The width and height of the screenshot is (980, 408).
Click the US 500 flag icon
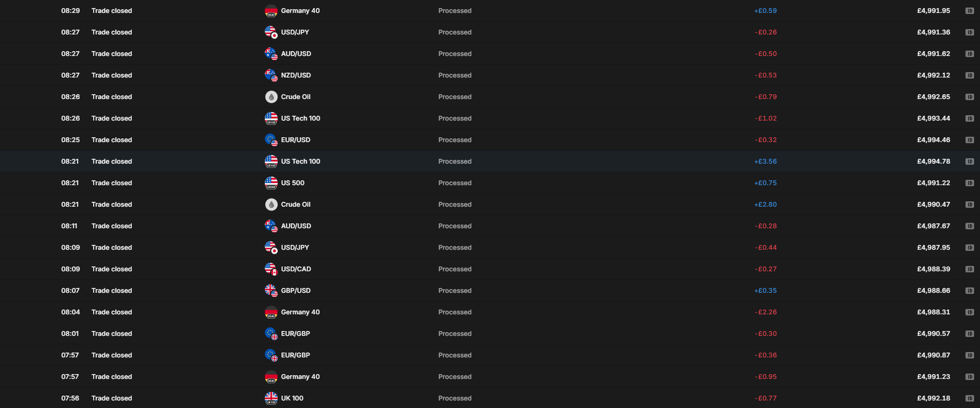tap(271, 182)
